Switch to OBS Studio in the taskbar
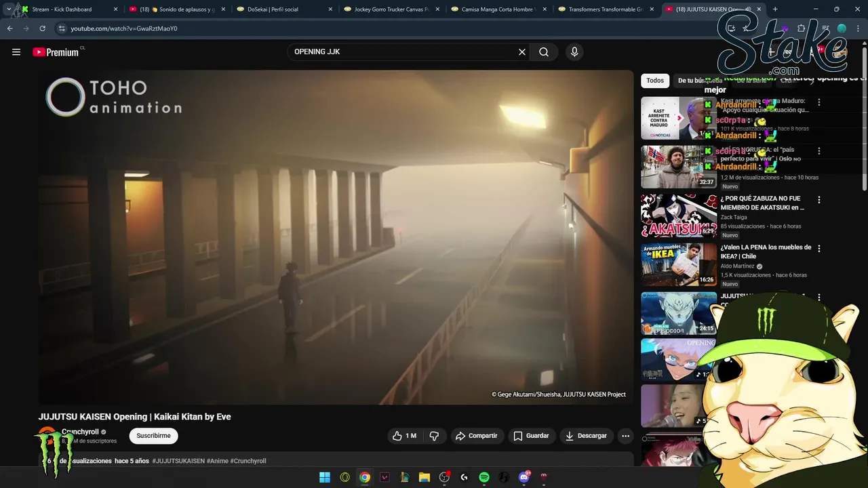The width and height of the screenshot is (868, 488). [x=444, y=477]
